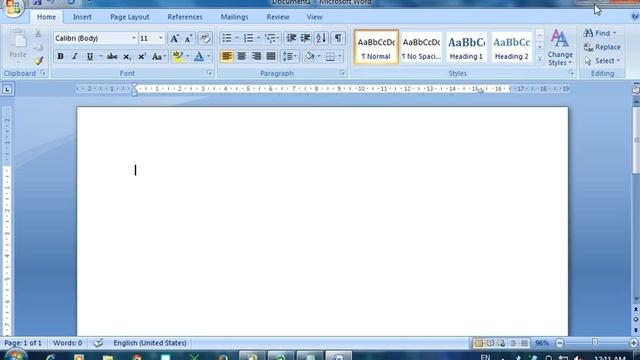Viewport: 640px width, 360px height.
Task: Open the line spacing menu
Action: pyautogui.click(x=289, y=56)
